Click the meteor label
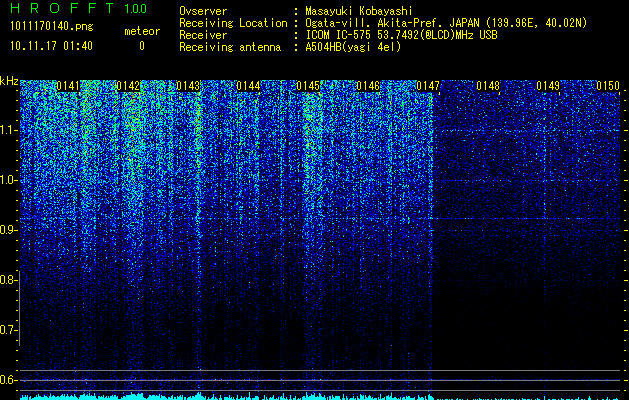Viewport: 629px width, 400px height. click(x=142, y=31)
